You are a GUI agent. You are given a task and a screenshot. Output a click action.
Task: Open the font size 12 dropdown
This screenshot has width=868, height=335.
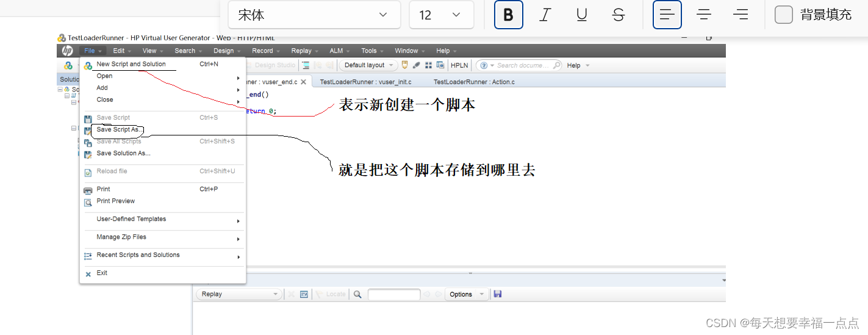click(x=441, y=15)
